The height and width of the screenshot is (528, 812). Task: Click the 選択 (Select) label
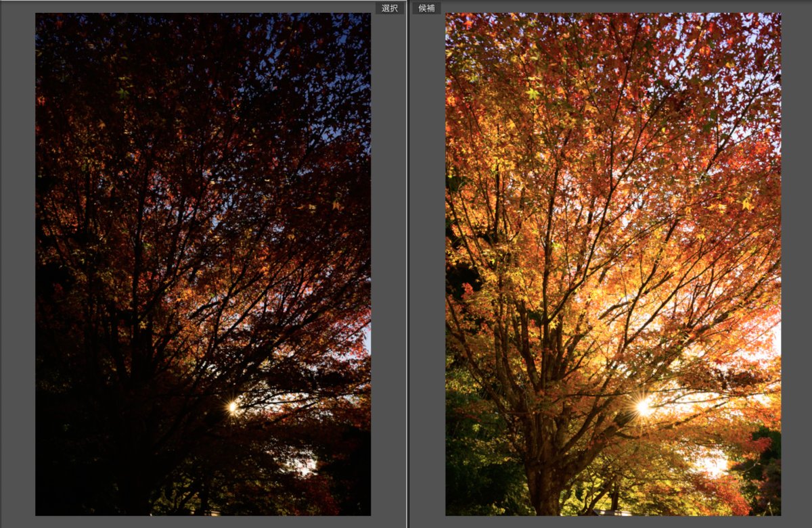click(x=389, y=8)
